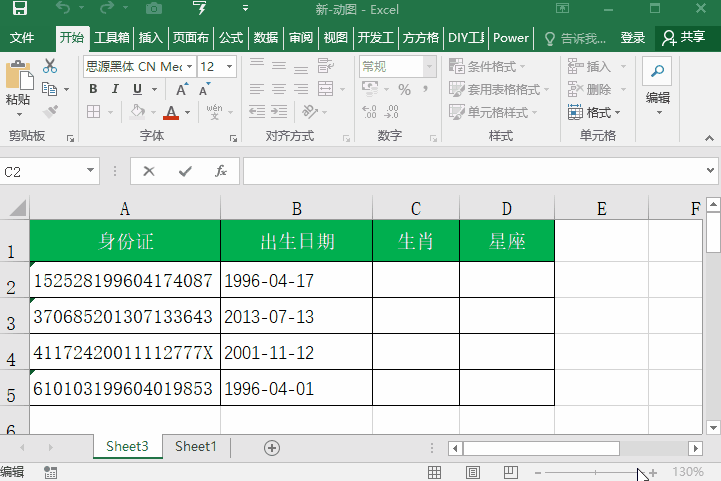
Task: Add a new sheet with the plus
Action: 272,448
